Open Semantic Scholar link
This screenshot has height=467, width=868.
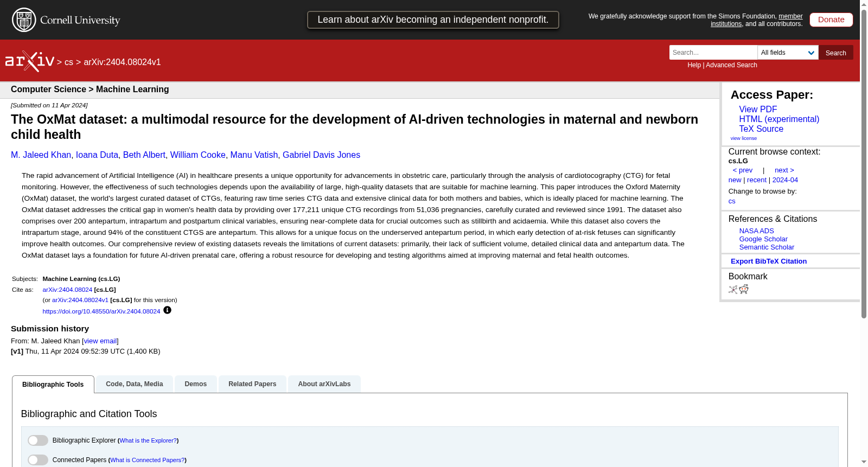tap(767, 247)
